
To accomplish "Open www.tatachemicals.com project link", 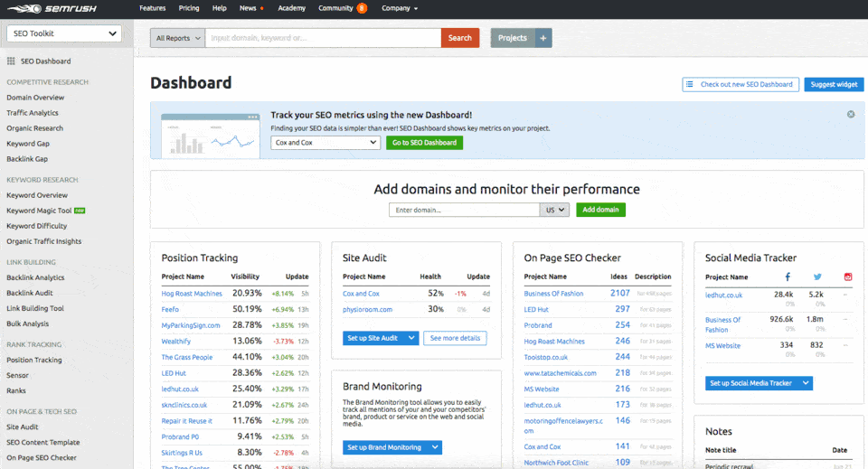I will (561, 373).
